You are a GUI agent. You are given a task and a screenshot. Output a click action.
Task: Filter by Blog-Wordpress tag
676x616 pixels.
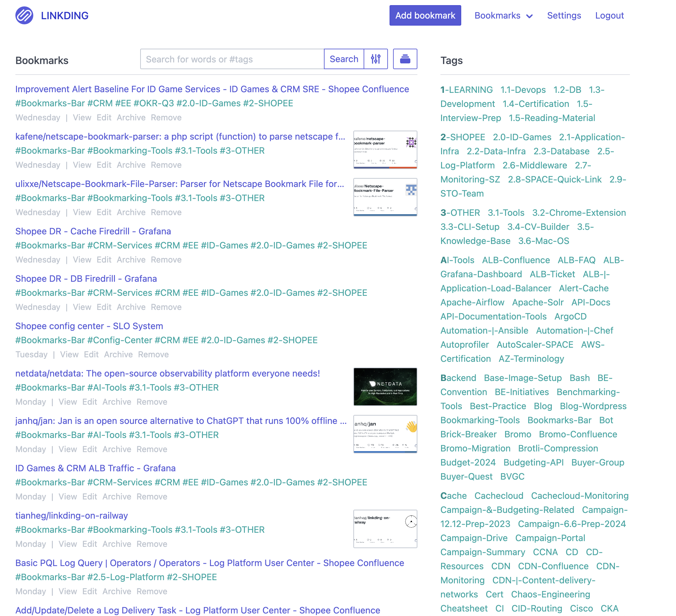tap(593, 406)
